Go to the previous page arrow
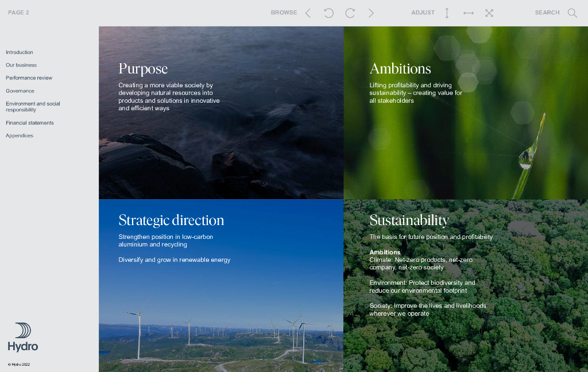Screen dimensions: 588x372 (x=308, y=13)
